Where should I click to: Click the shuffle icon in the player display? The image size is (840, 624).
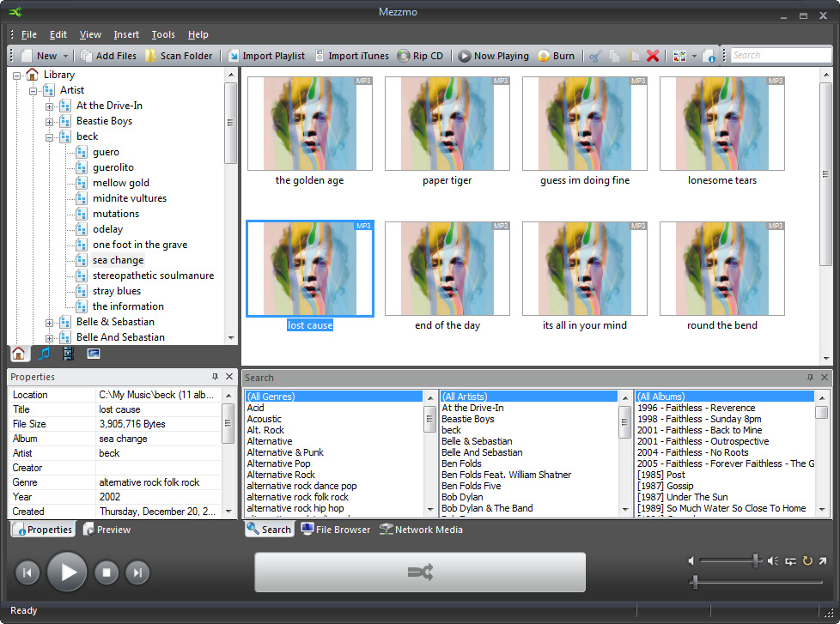coord(420,573)
